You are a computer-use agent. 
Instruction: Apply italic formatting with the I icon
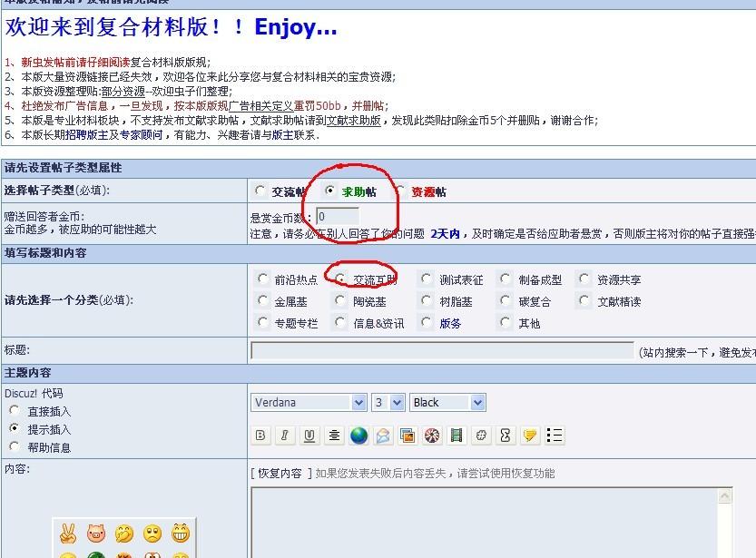pos(284,436)
